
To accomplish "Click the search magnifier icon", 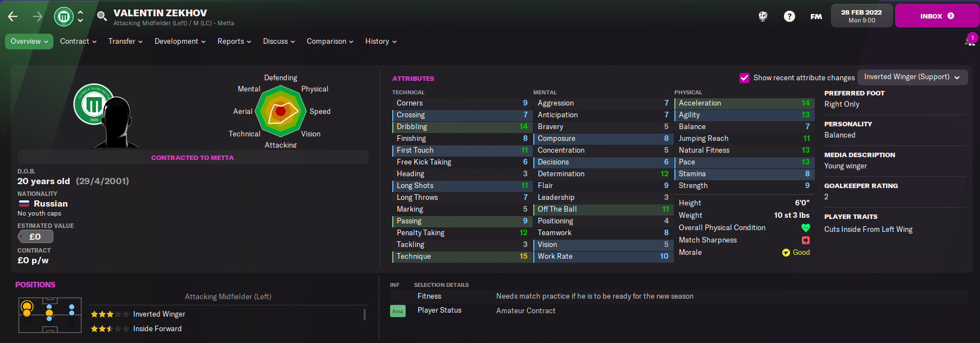I will (x=102, y=16).
